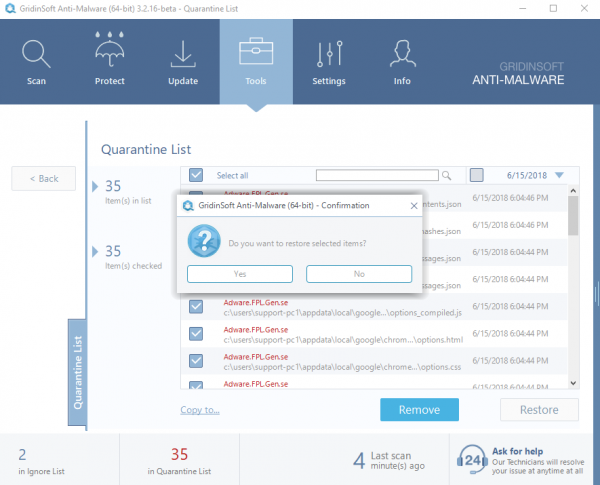Toggle the date column checkbox
600x485 pixels.
pos(476,175)
